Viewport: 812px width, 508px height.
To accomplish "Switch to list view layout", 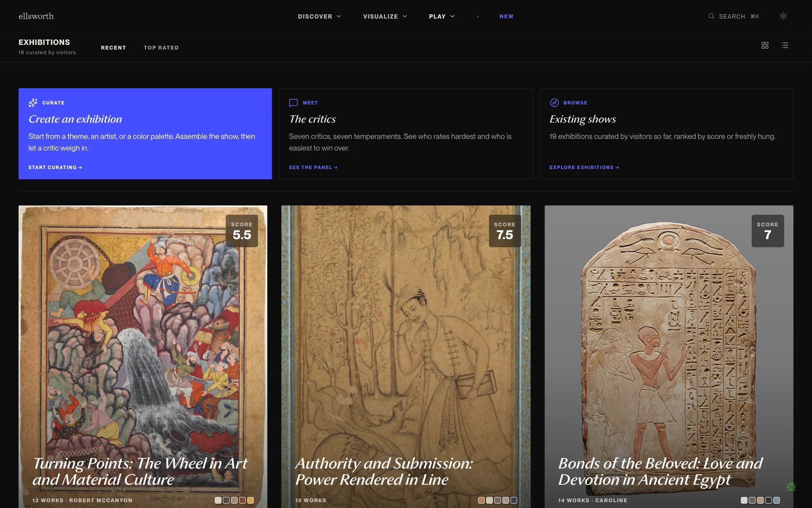I will [x=785, y=45].
